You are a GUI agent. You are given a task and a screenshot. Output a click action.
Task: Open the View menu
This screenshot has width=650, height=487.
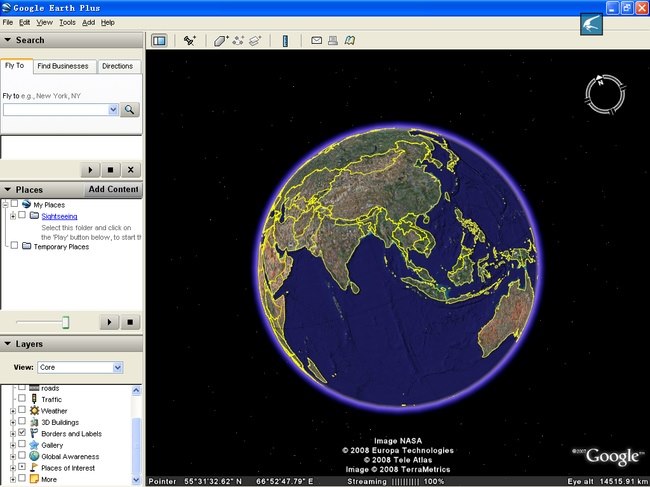pyautogui.click(x=44, y=22)
